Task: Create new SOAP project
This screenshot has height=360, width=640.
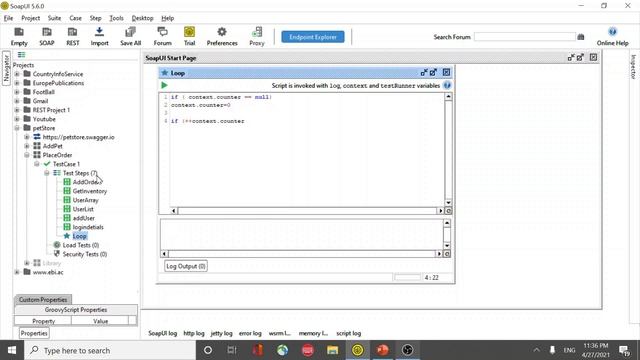Action: point(47,36)
